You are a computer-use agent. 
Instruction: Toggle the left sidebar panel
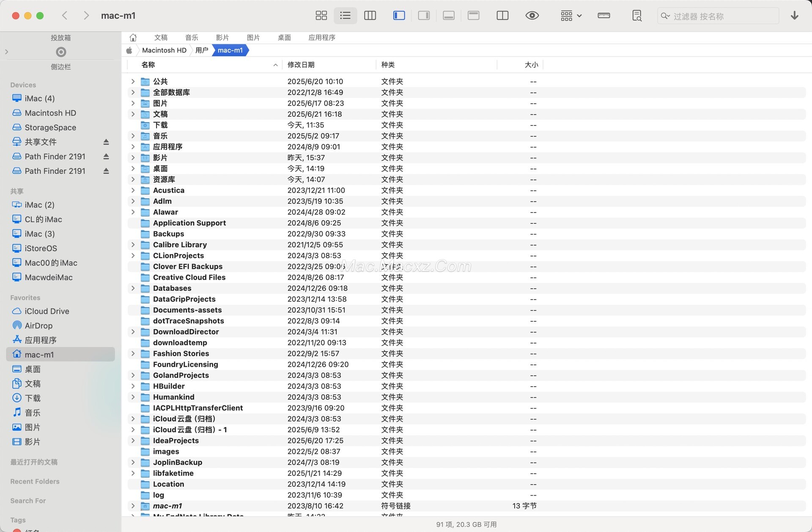(399, 16)
